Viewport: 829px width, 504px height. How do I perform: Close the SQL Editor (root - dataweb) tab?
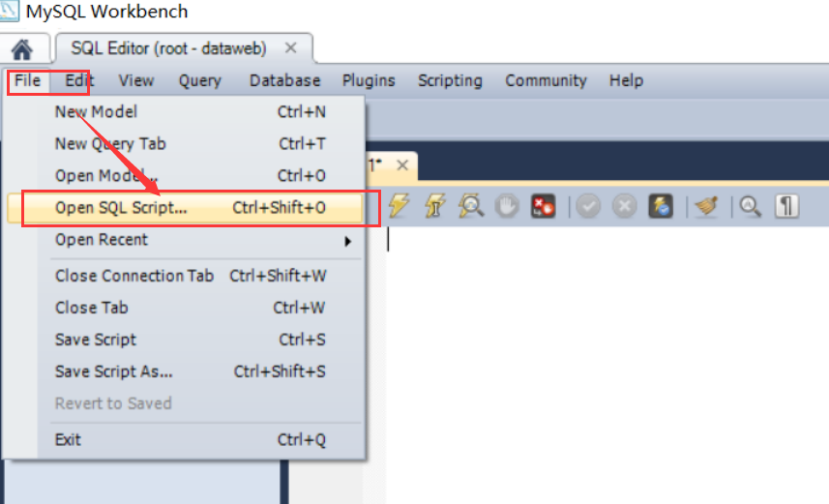pyautogui.click(x=290, y=48)
